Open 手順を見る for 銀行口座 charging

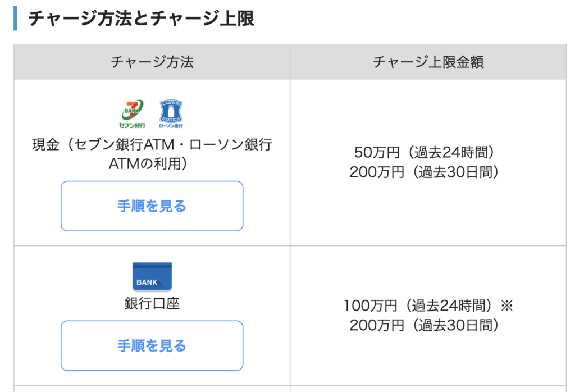(x=152, y=345)
